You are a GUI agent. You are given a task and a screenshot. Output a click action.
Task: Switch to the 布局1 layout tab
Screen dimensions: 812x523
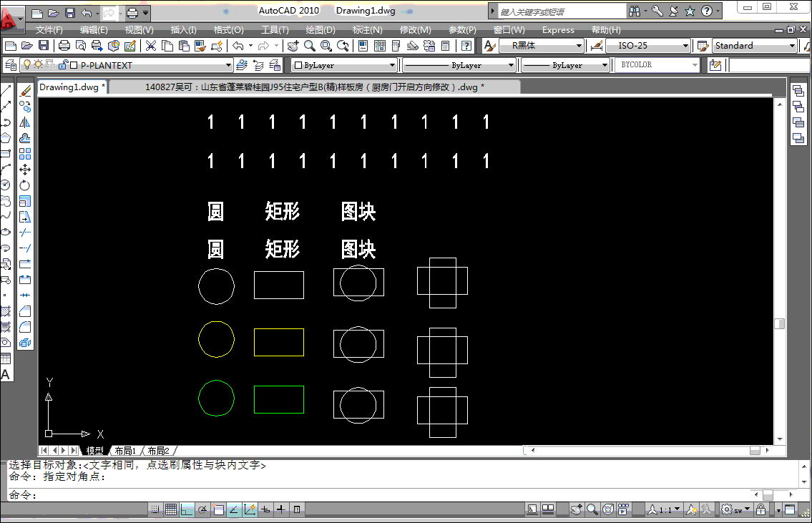pyautogui.click(x=125, y=451)
